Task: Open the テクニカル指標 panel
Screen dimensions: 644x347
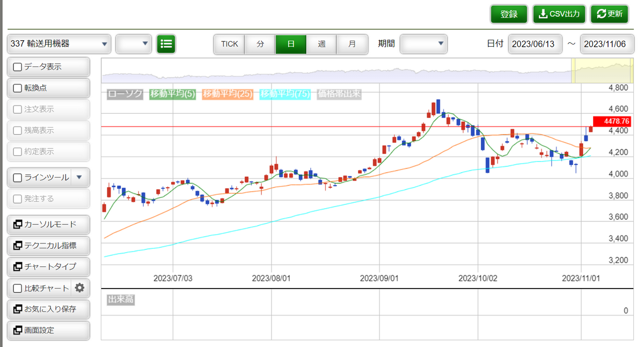Action: pos(48,246)
